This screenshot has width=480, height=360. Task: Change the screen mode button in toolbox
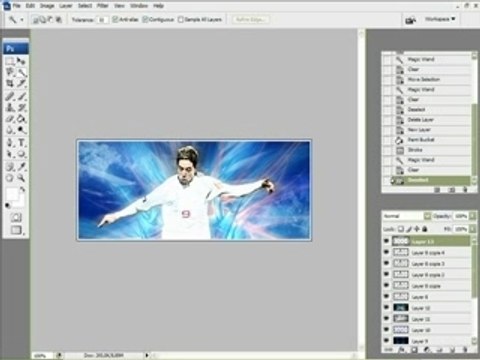pos(16,230)
